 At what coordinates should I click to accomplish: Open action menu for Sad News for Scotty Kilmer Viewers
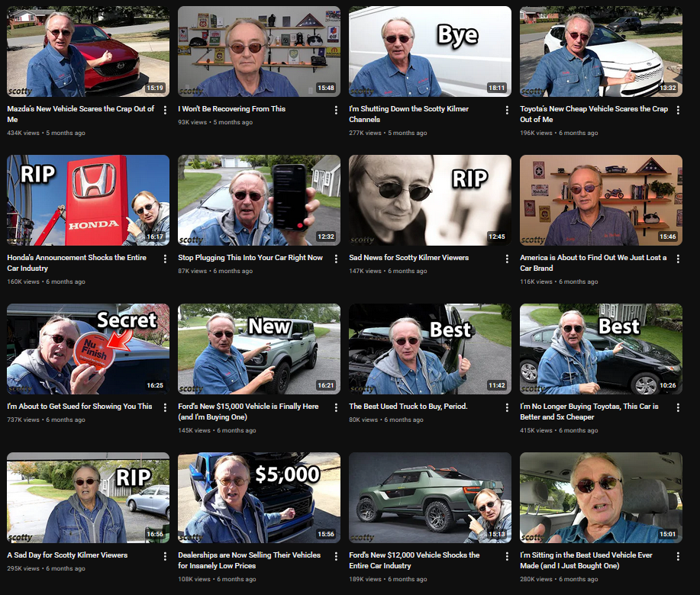point(507,259)
